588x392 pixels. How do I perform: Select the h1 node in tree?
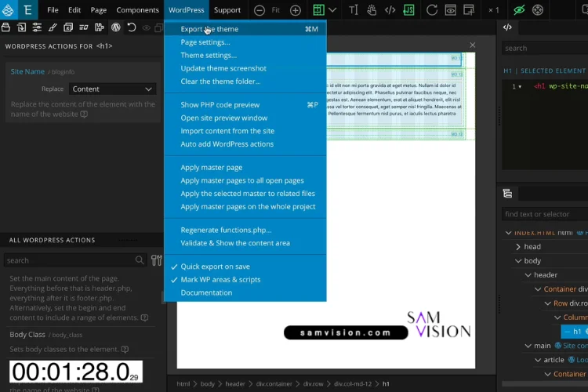574,331
